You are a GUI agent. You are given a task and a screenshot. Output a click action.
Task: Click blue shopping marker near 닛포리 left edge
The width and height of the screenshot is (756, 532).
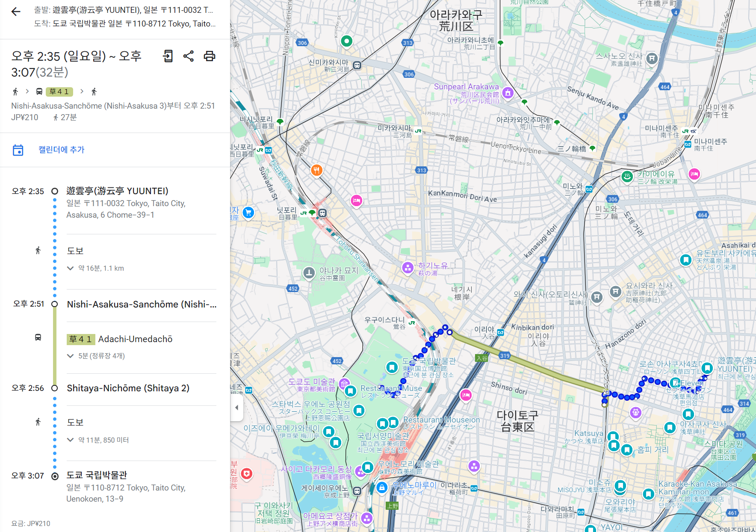(248, 212)
